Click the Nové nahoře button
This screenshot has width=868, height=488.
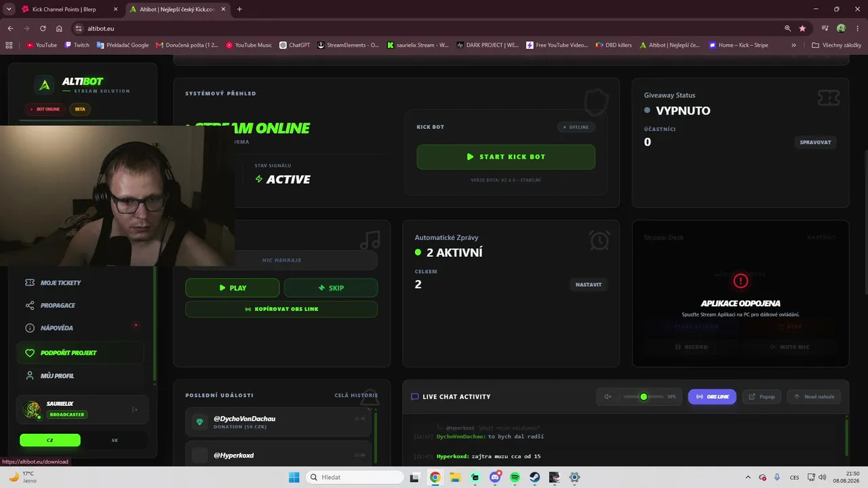click(814, 396)
